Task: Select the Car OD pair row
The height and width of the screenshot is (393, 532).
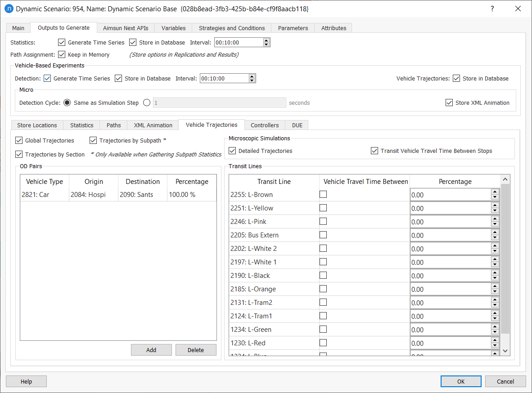Action: tap(118, 195)
